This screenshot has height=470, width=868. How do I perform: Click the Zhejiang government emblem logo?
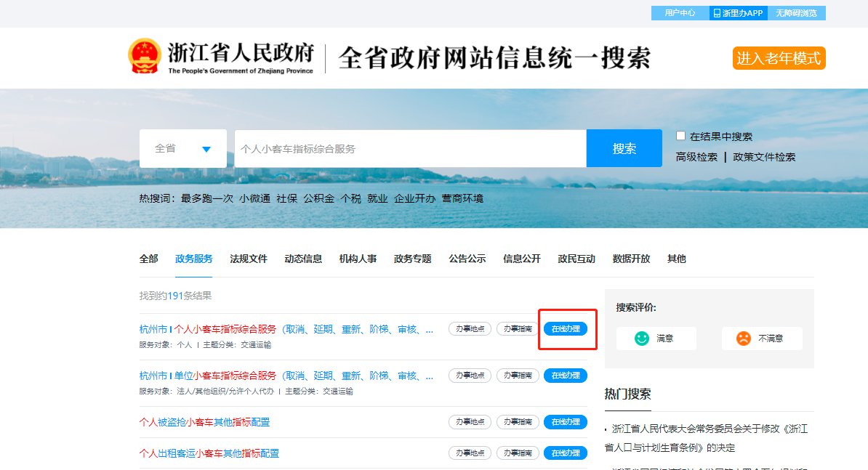(144, 57)
